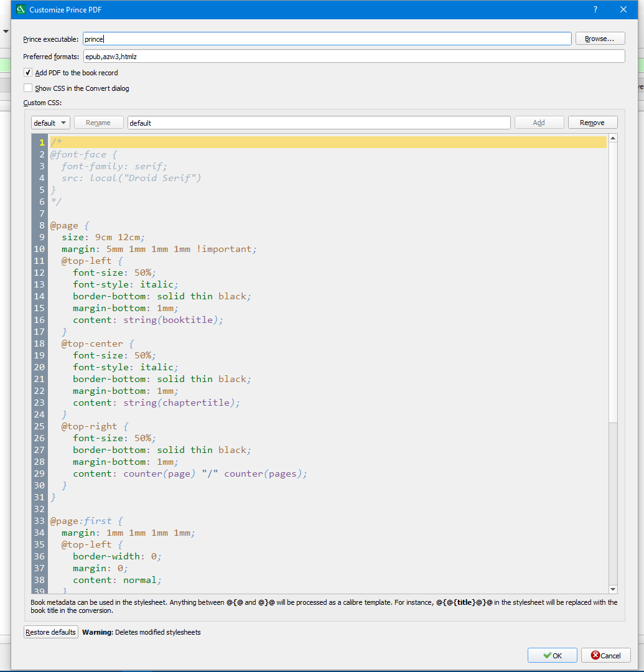The width and height of the screenshot is (644, 672).
Task: Click the '@font-face {' comment line
Action: (83, 154)
